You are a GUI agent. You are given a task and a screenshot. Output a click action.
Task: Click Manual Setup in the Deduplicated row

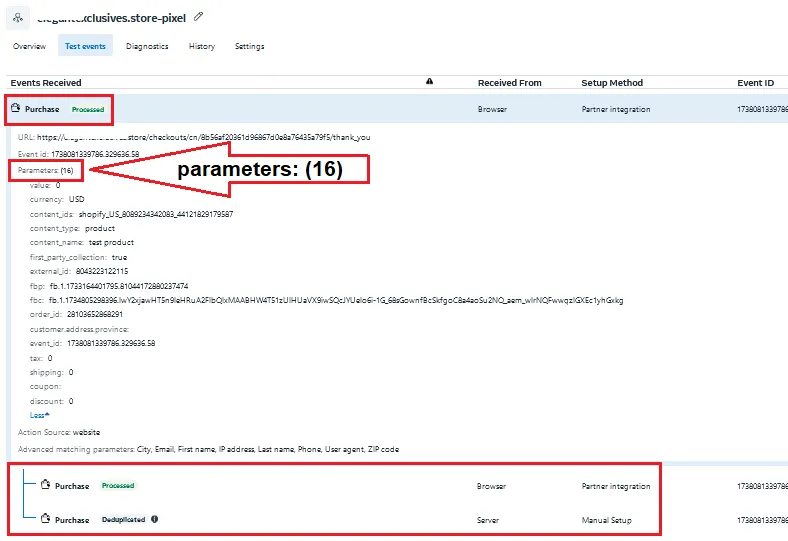[x=606, y=520]
